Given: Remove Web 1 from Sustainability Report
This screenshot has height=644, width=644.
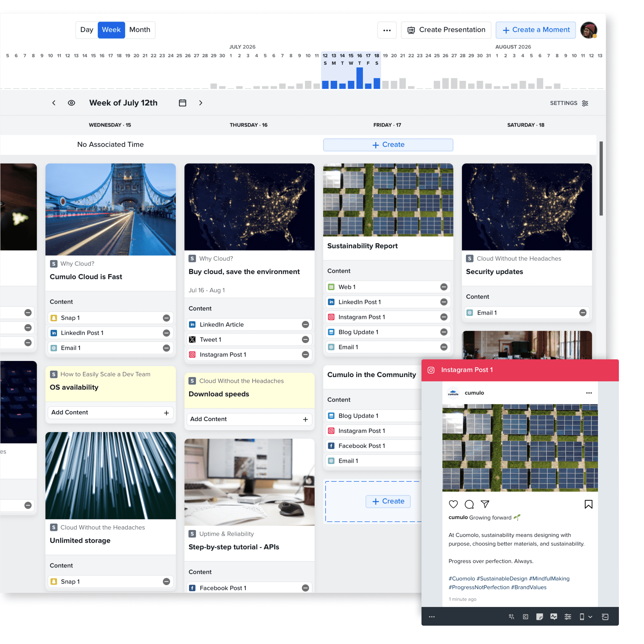Looking at the screenshot, I should 444,287.
